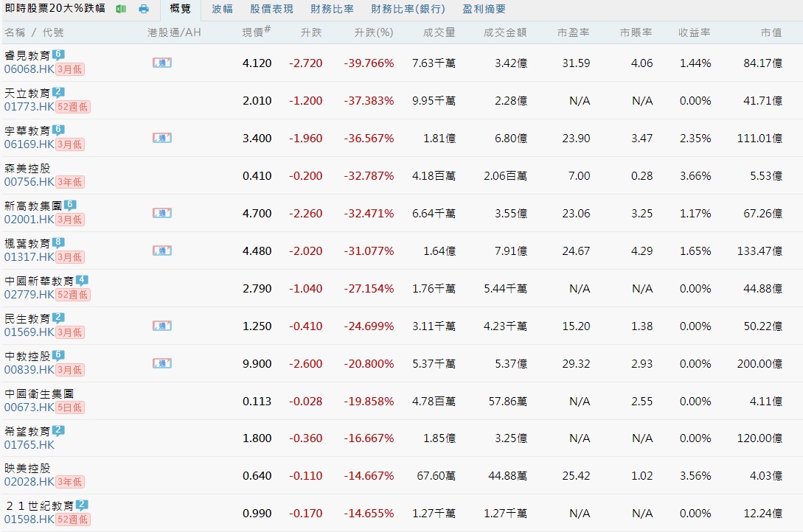This screenshot has height=532, width=803.
Task: Click the 5日低 tag on 00673.HK
Action: 69,407
